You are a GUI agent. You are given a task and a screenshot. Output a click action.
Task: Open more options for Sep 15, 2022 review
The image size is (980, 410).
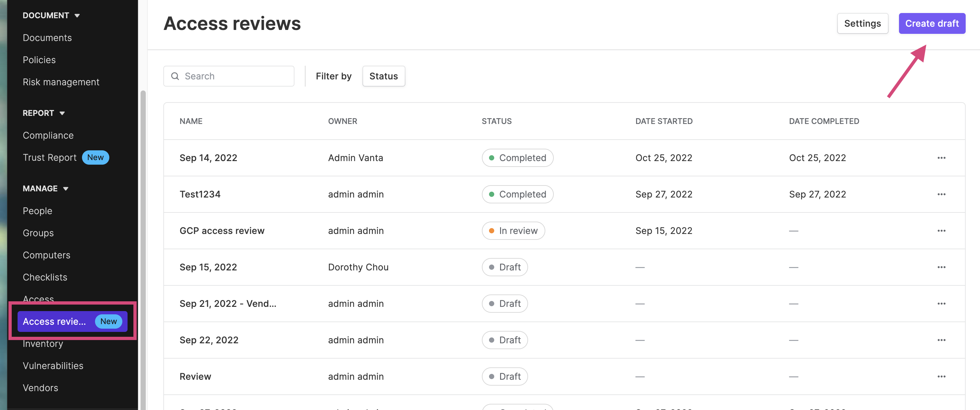tap(941, 267)
